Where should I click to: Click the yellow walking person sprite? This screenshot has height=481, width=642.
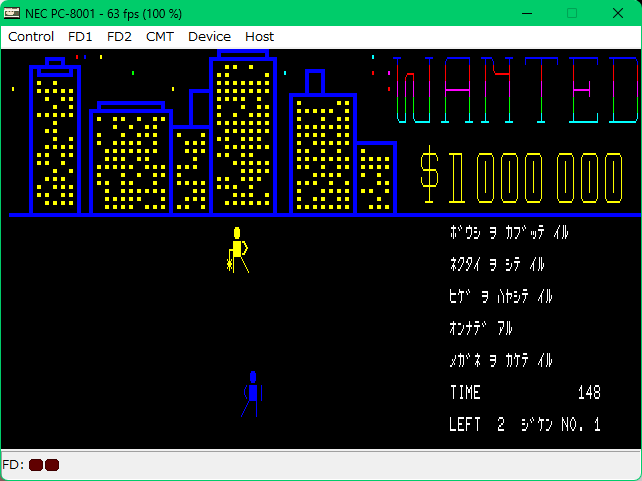pos(237,250)
